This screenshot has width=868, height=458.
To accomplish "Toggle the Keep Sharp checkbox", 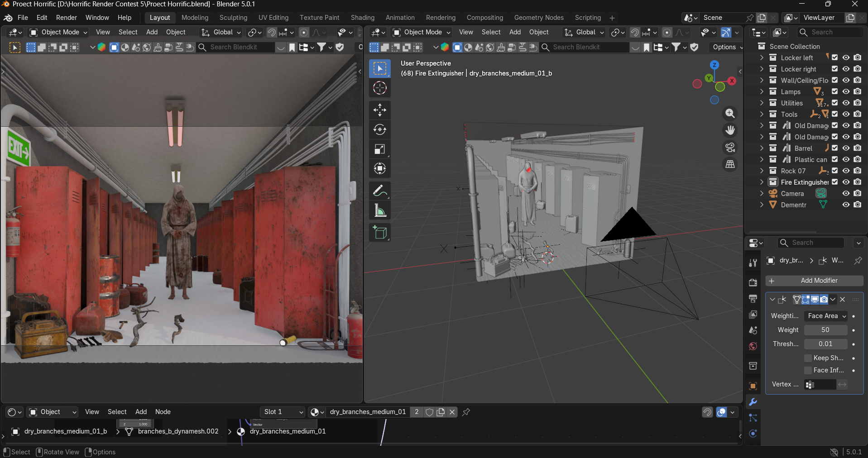I will (x=808, y=358).
